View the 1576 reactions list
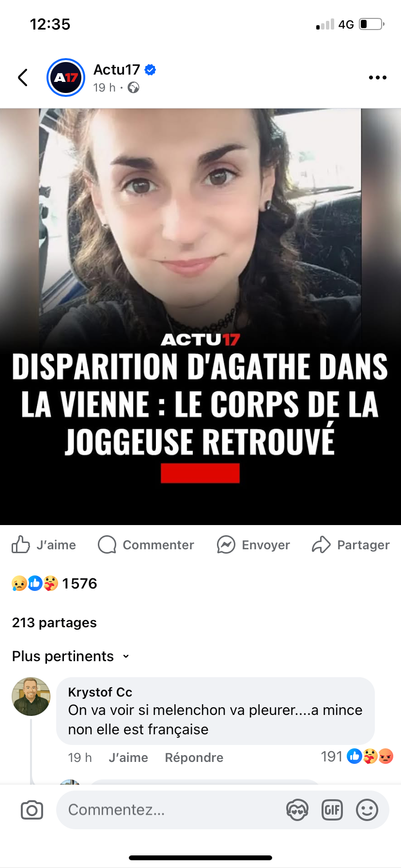Image resolution: width=401 pixels, height=868 pixels. pyautogui.click(x=54, y=584)
